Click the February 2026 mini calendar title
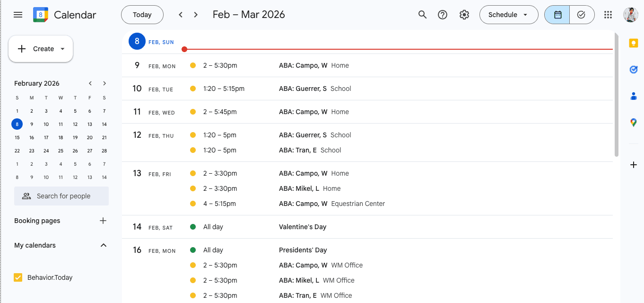Viewport: 644px width, 303px height. pyautogui.click(x=37, y=83)
